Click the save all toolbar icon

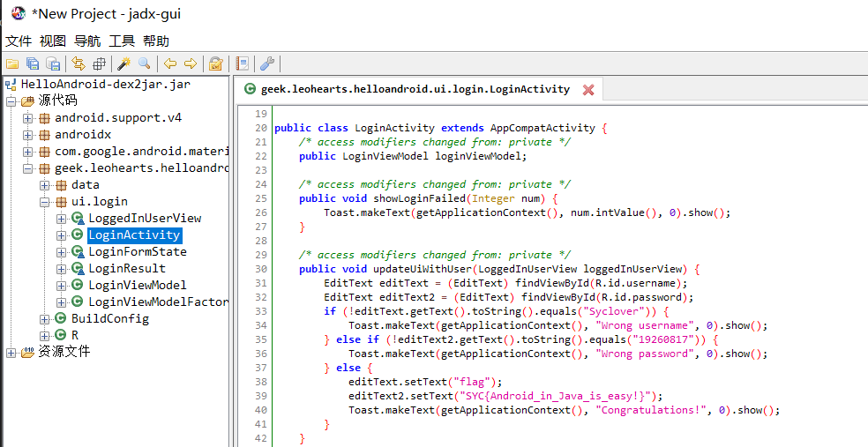(x=33, y=63)
